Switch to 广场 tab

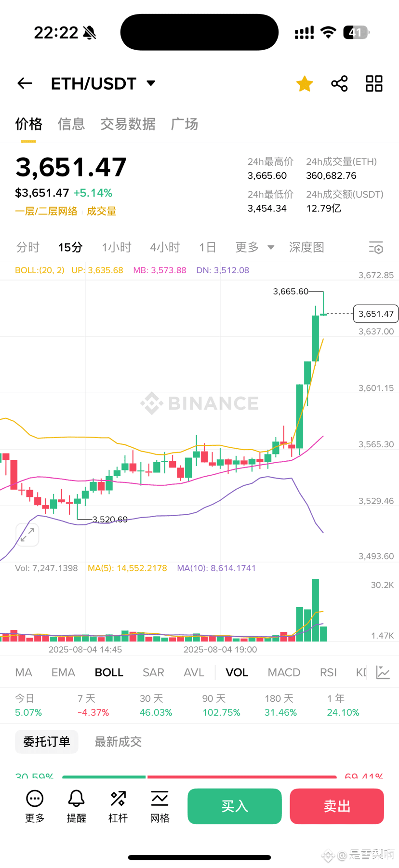click(x=185, y=124)
